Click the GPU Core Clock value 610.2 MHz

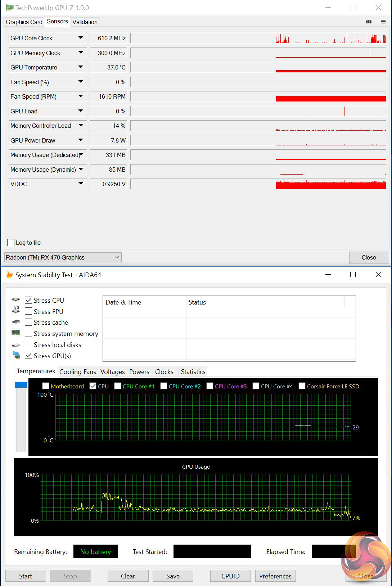click(x=108, y=38)
